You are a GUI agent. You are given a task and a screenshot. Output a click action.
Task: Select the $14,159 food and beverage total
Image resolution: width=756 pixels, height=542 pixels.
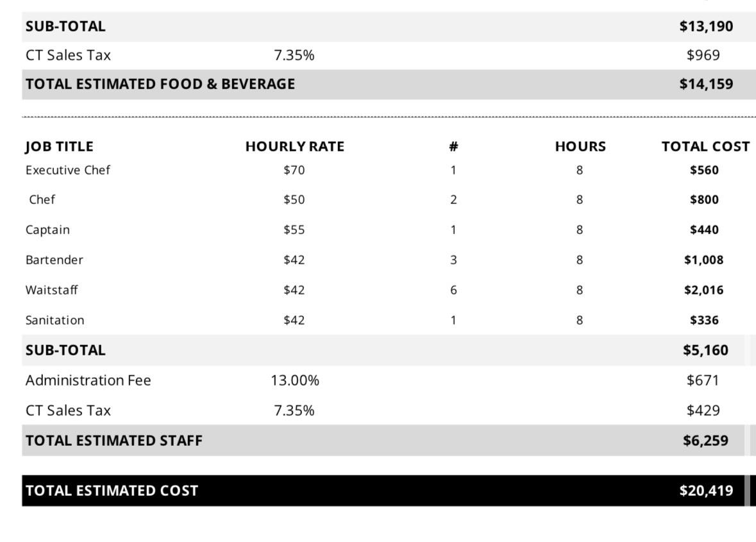[x=706, y=84]
